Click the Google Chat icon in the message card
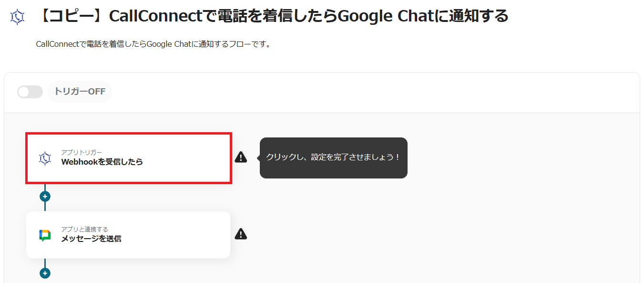Image resolution: width=644 pixels, height=283 pixels. [x=45, y=235]
